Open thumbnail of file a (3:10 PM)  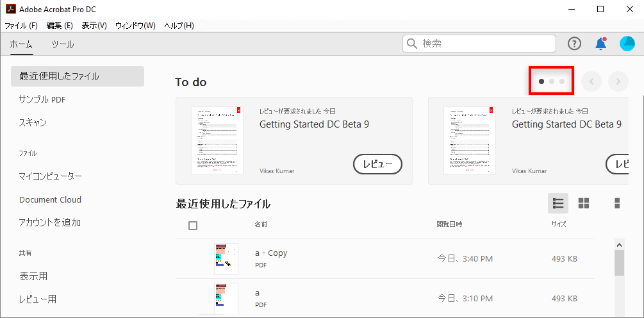[x=226, y=298]
